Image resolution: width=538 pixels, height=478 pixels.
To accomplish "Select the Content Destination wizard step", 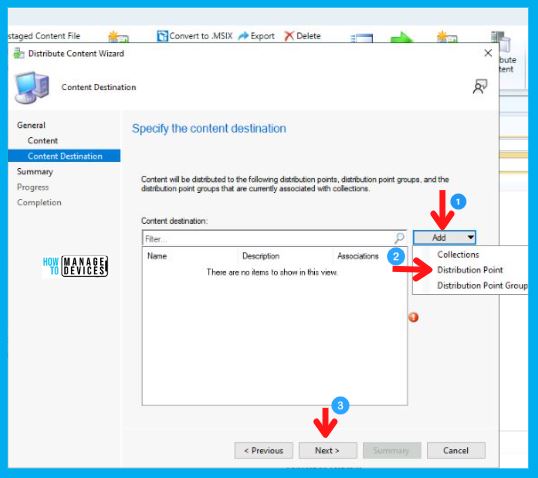I will tap(65, 156).
